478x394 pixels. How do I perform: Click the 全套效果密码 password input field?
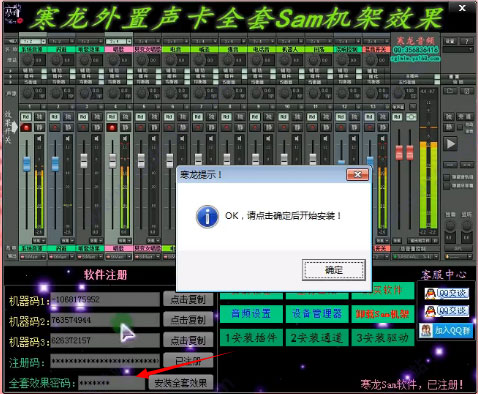click(x=112, y=383)
